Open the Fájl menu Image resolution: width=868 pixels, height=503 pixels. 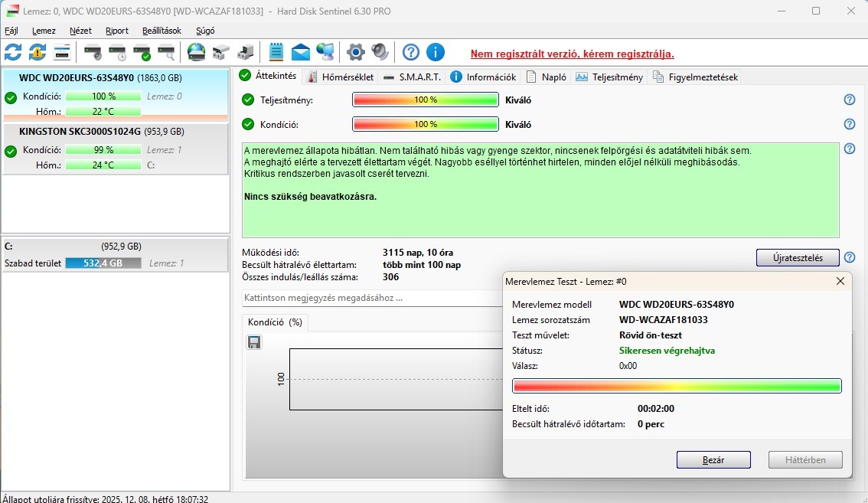point(11,31)
